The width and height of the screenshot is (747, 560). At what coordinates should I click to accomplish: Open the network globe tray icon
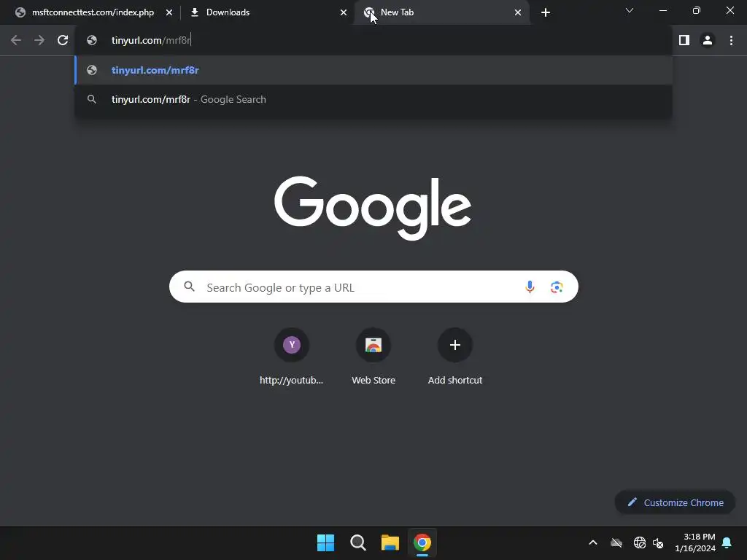point(639,542)
